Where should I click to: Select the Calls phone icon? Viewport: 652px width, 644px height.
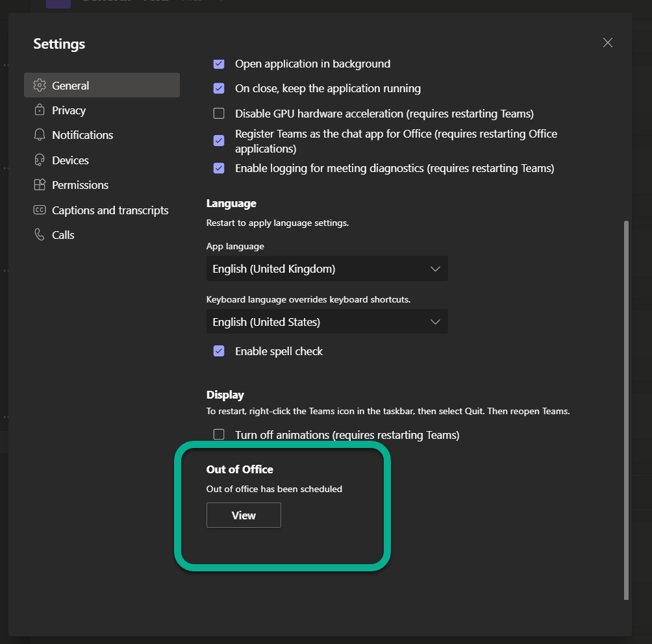40,234
